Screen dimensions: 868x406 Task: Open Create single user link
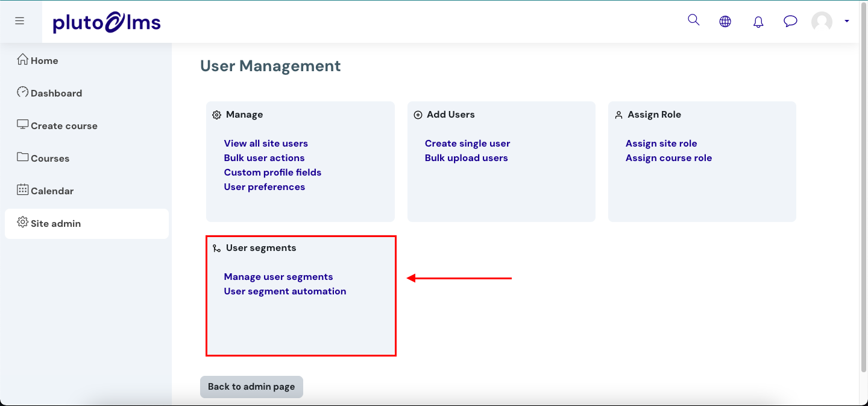(x=468, y=144)
